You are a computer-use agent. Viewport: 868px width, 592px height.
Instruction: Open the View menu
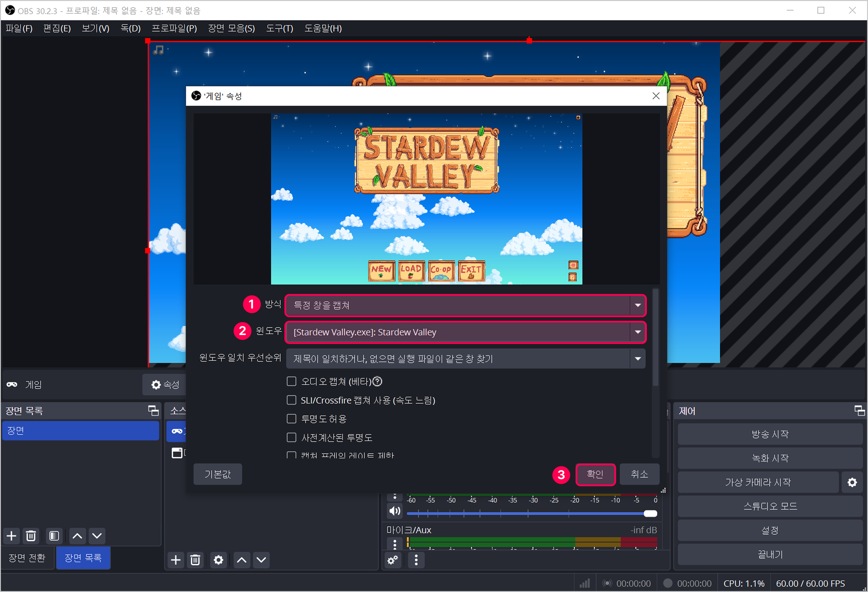(x=96, y=28)
